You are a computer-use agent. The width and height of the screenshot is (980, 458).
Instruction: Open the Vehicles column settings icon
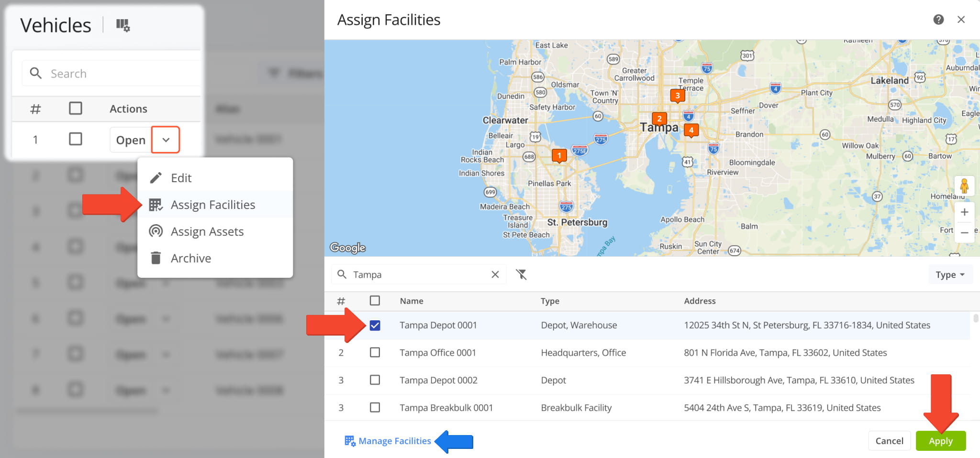(x=123, y=25)
